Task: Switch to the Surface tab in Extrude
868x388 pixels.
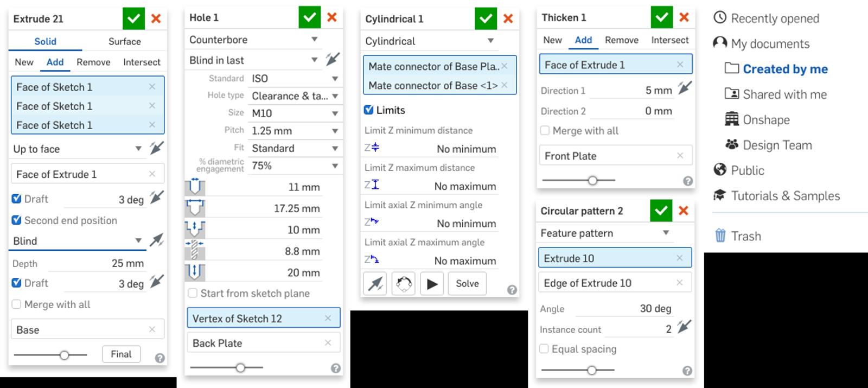Action: tap(124, 41)
